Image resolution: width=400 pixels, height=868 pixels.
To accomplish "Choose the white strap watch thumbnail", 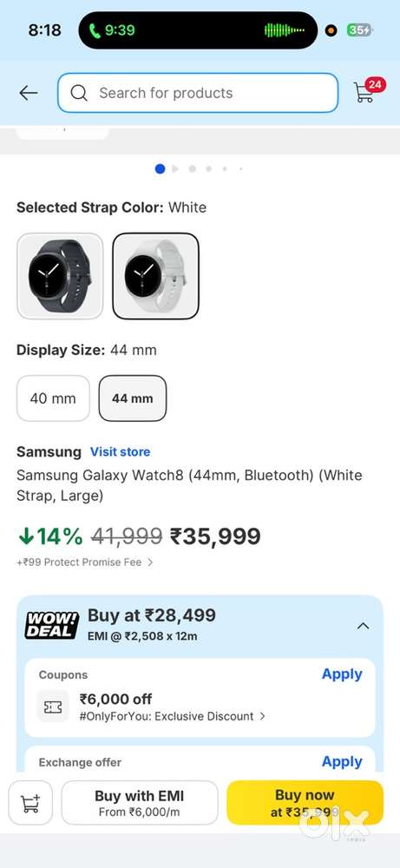I will pyautogui.click(x=156, y=276).
